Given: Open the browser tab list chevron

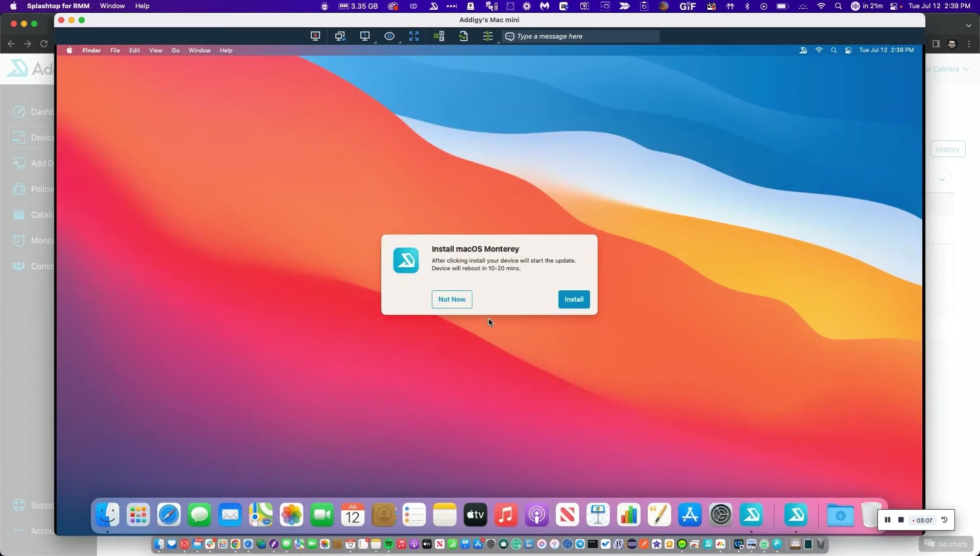Looking at the screenshot, I should (969, 25).
